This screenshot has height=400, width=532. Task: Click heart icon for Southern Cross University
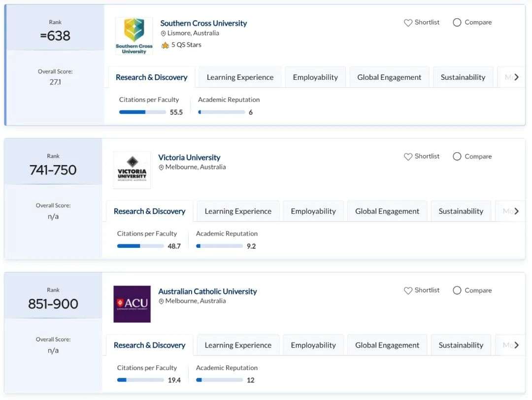coord(408,23)
